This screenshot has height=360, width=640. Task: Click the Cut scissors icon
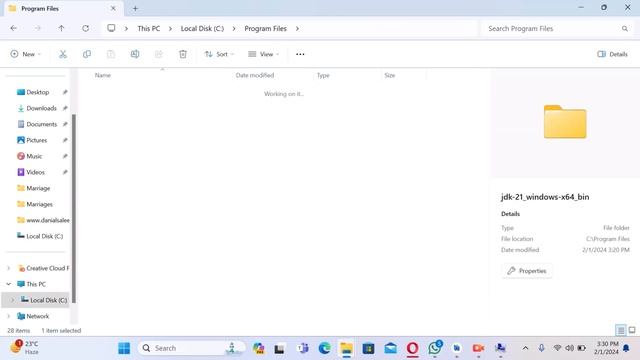coord(62,54)
